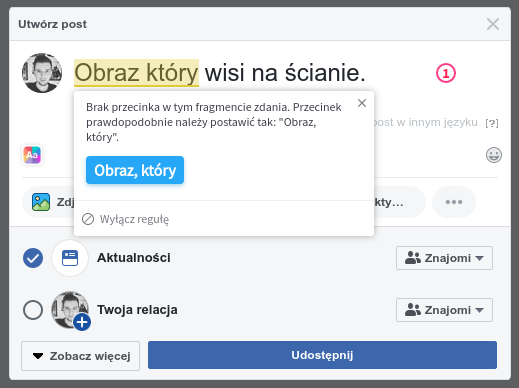Viewport: 519px width, 388px height.
Task: Open more options via three-dots button
Action: 454,202
